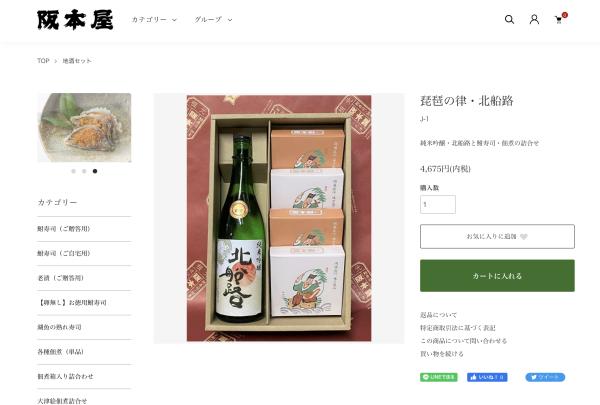Screen dimensions: 600x405
Task: Select the second carousel dot
Action: coord(84,171)
